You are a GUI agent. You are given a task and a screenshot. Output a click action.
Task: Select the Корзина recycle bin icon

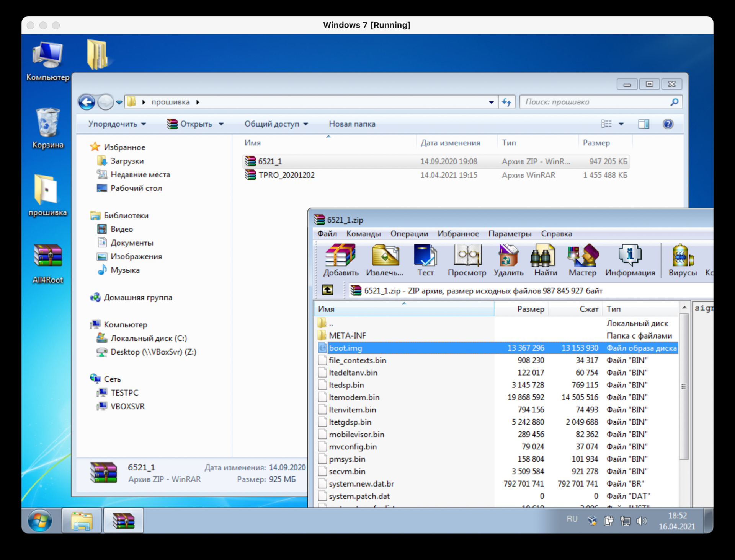coord(47,129)
